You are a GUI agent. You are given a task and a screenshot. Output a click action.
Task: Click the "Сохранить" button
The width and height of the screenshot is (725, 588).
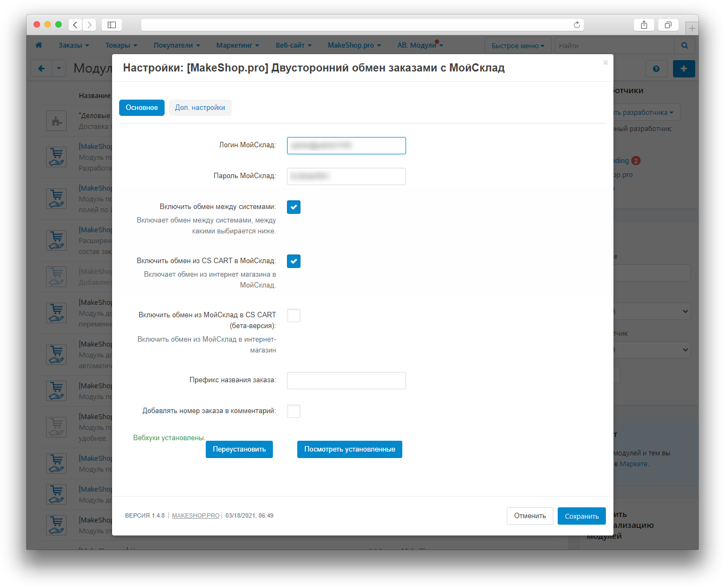(x=582, y=516)
